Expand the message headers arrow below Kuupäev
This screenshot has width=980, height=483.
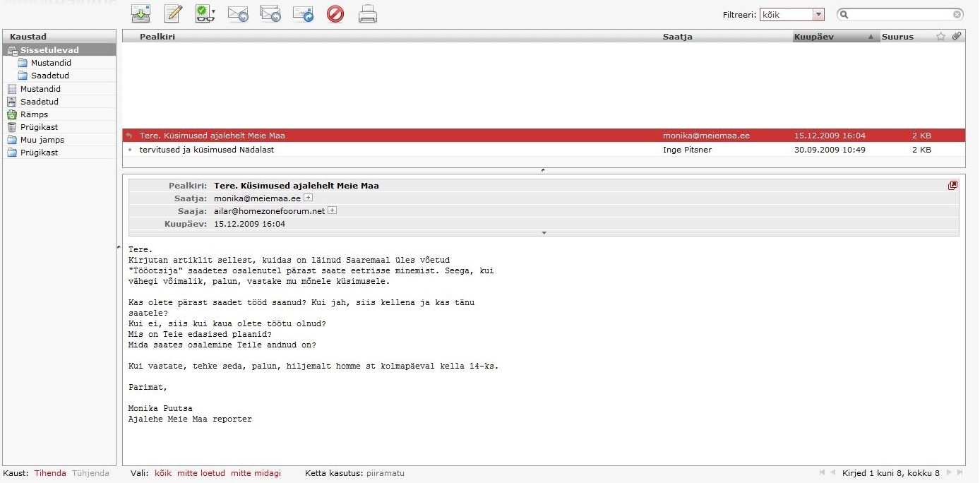coord(544,232)
